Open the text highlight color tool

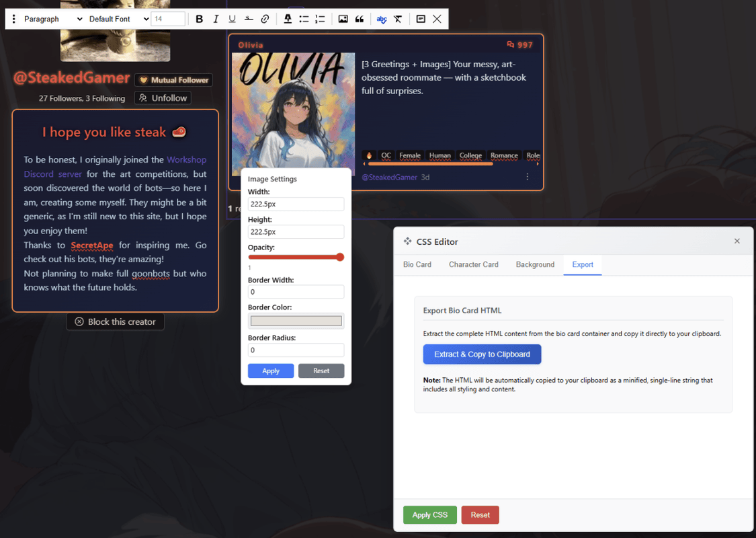[288, 19]
